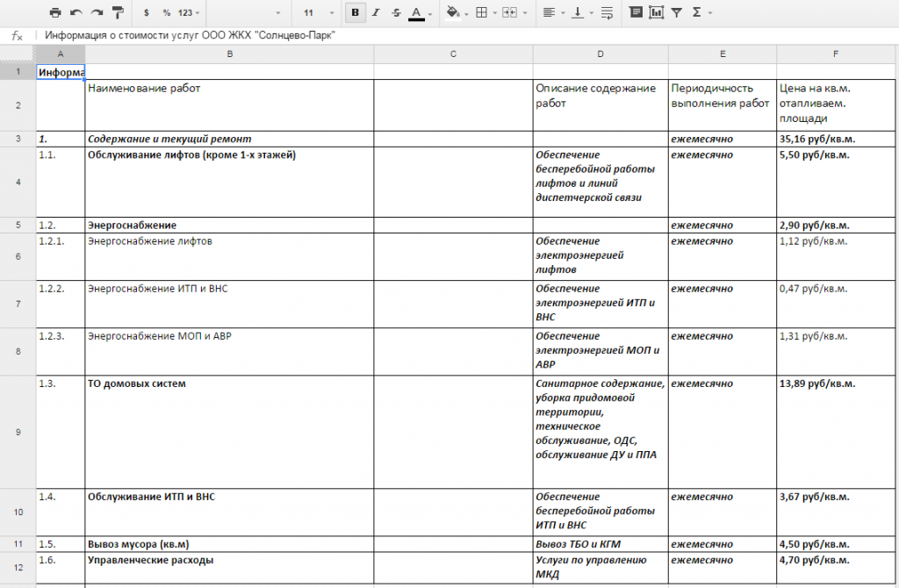
Task: Select column A header
Action: pyautogui.click(x=61, y=54)
